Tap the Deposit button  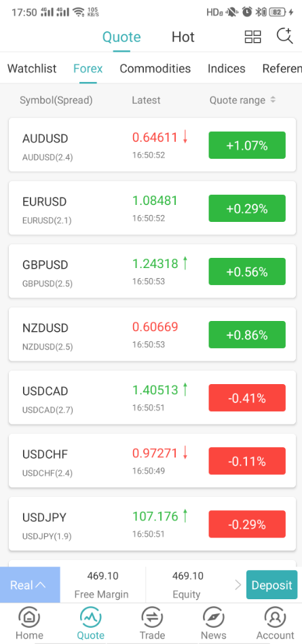(272, 585)
